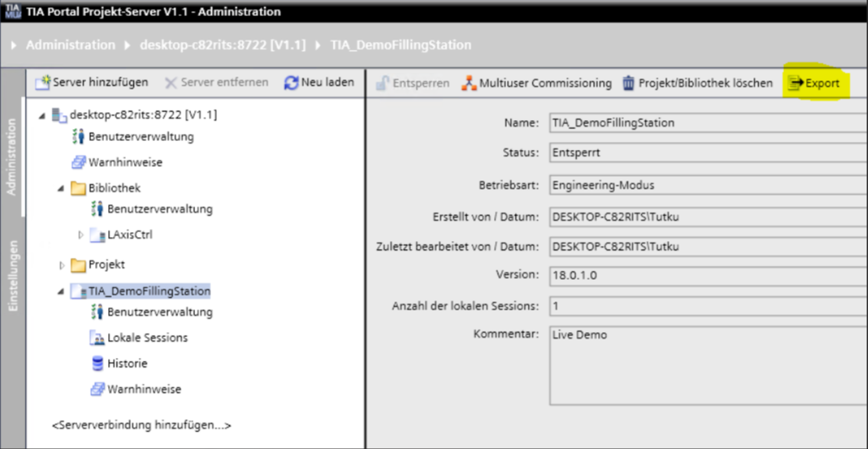
Task: Open breadcrumb arrow before TIA_DemoFillingStation
Action: (x=318, y=45)
